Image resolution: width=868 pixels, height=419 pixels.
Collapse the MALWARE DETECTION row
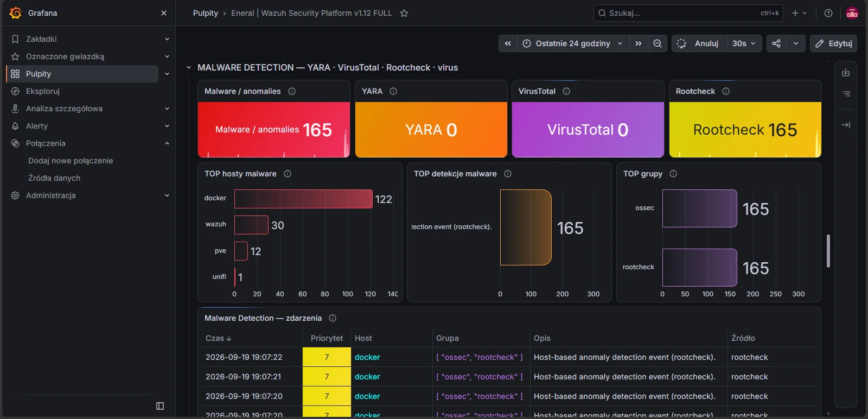pos(189,68)
